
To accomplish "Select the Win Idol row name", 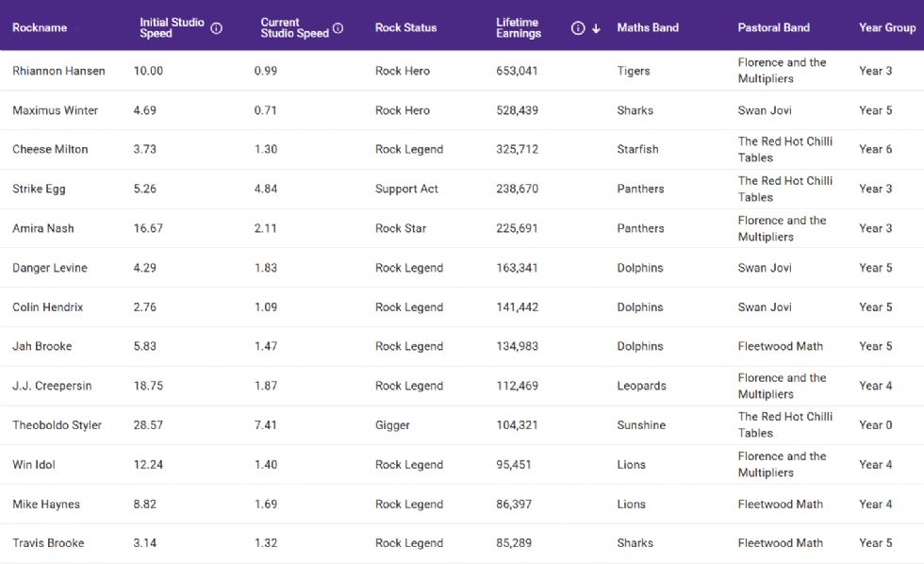I will [34, 465].
